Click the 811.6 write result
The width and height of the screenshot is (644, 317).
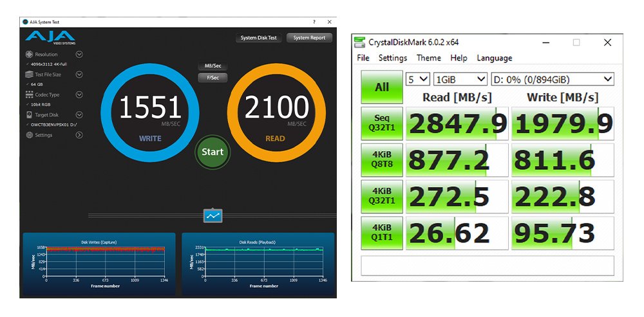click(563, 160)
